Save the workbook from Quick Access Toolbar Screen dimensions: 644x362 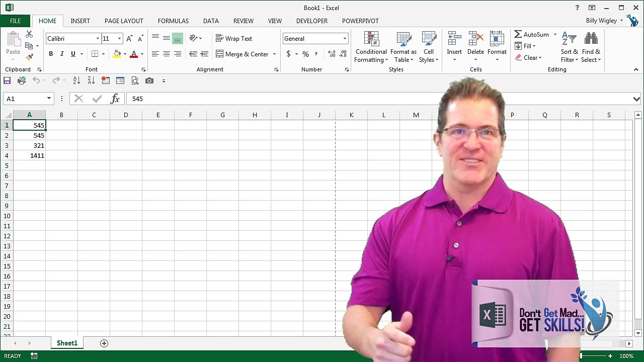[7, 80]
